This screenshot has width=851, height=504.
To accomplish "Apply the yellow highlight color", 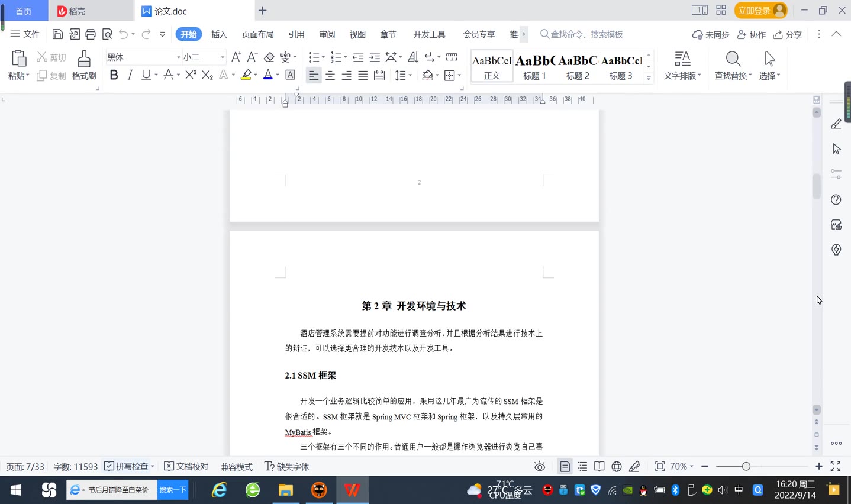I will (246, 75).
